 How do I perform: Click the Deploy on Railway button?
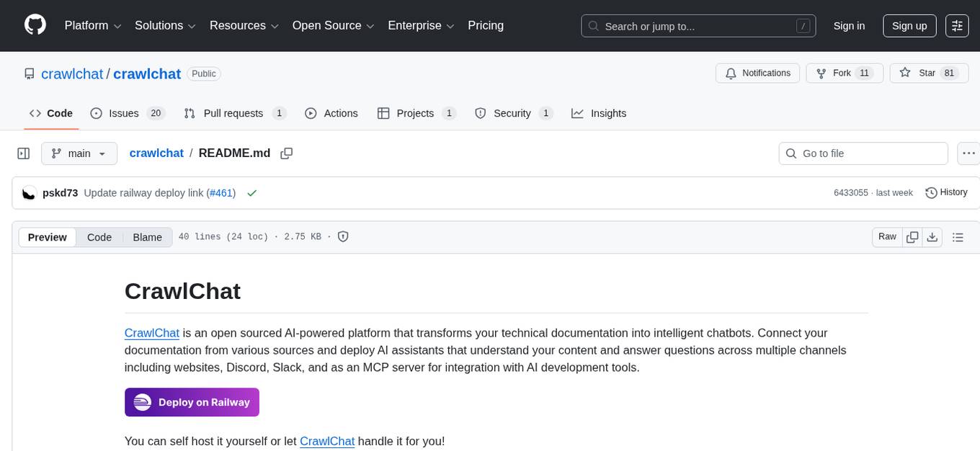tap(192, 402)
